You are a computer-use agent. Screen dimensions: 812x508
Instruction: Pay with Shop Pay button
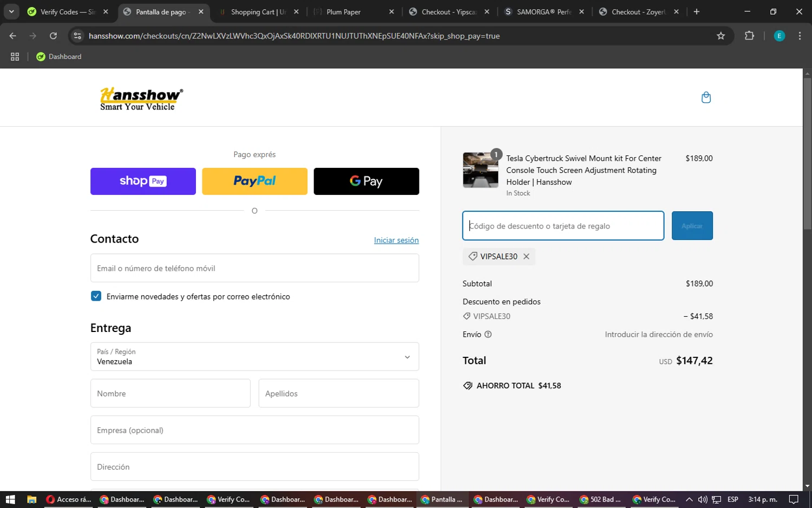tap(143, 181)
